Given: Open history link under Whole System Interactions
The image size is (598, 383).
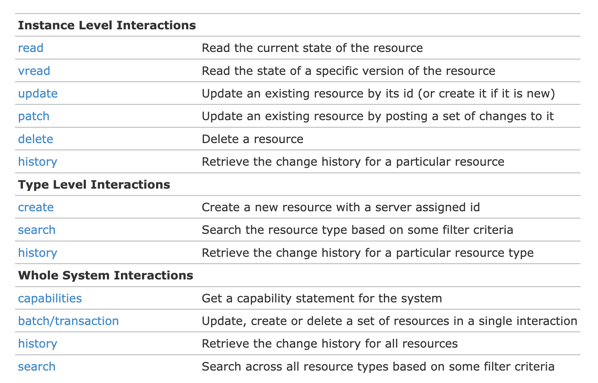Looking at the screenshot, I should coord(37,344).
